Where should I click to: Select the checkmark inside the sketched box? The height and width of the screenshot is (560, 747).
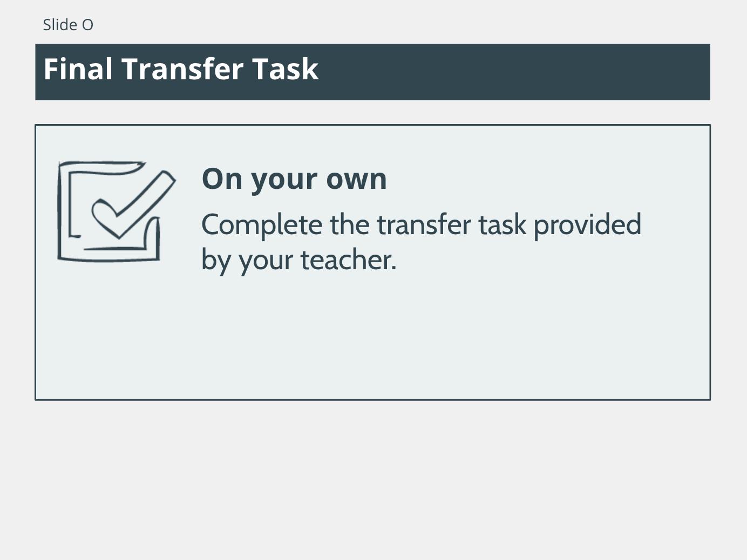pyautogui.click(x=134, y=204)
